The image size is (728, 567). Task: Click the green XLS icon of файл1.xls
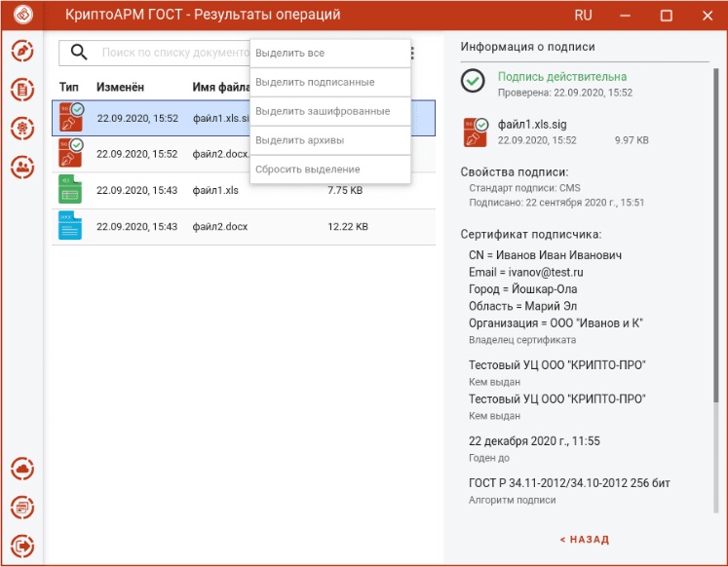[70, 189]
